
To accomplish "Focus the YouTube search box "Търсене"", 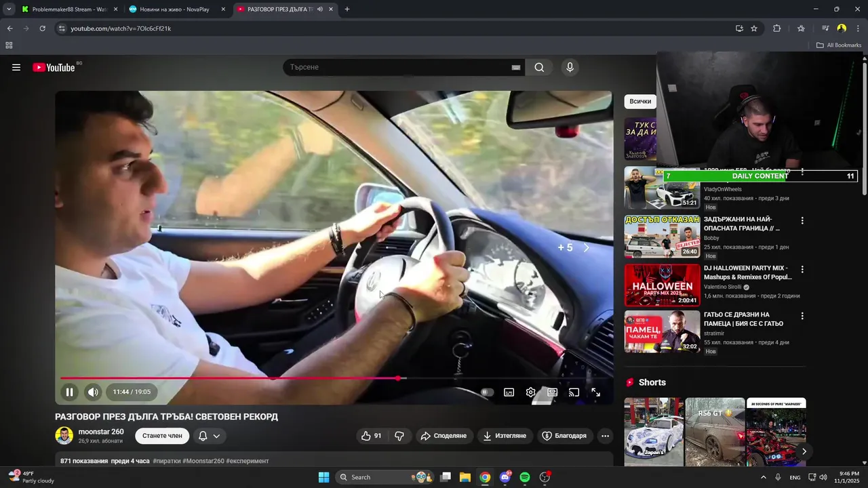I will coord(397,67).
